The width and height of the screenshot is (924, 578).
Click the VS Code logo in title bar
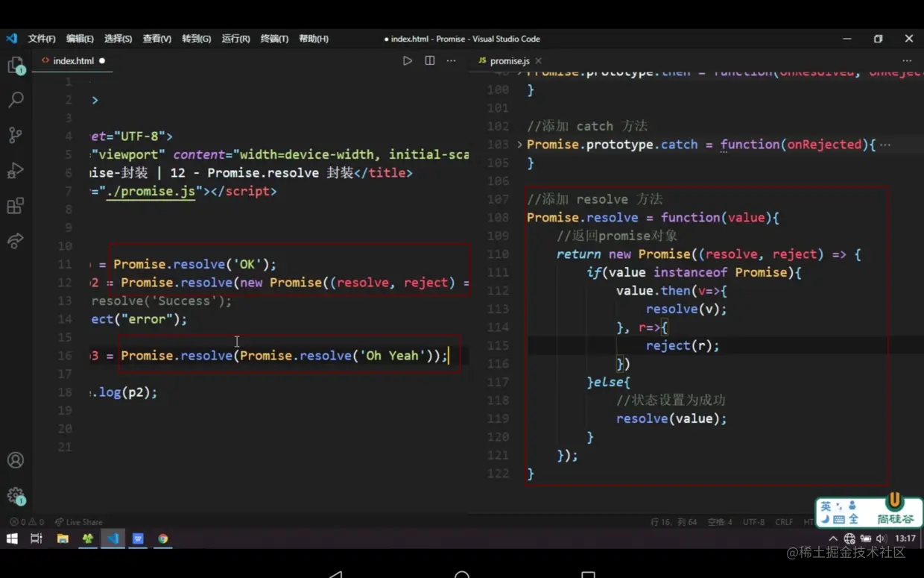tap(11, 39)
